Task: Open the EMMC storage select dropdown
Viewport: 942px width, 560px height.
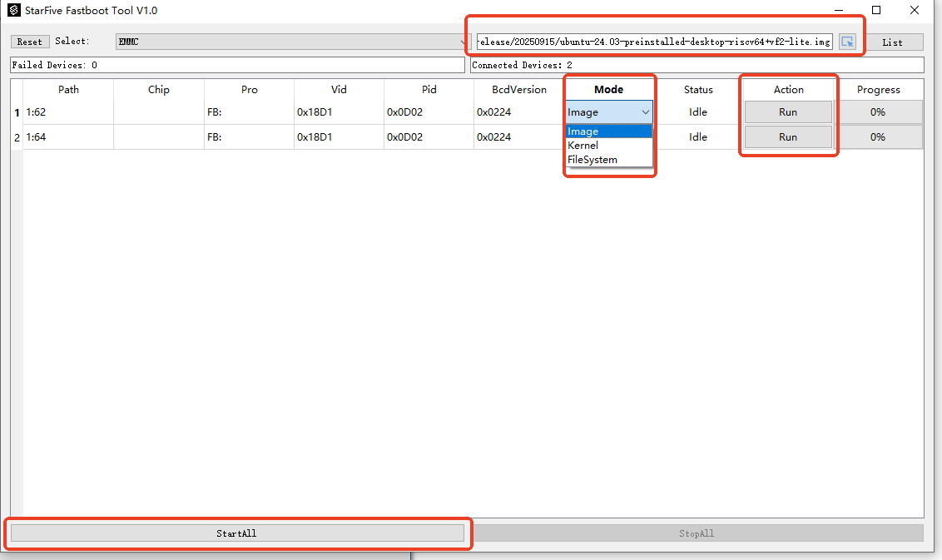Action: 293,42
